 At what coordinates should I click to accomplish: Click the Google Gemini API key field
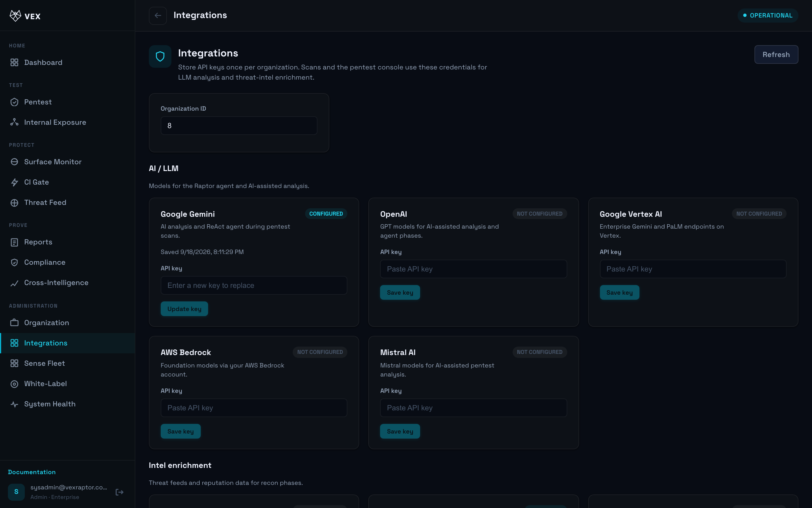pos(254,285)
